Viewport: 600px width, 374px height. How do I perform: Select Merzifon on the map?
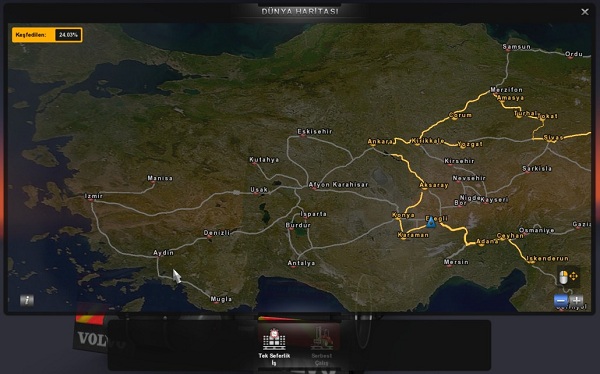(507, 90)
